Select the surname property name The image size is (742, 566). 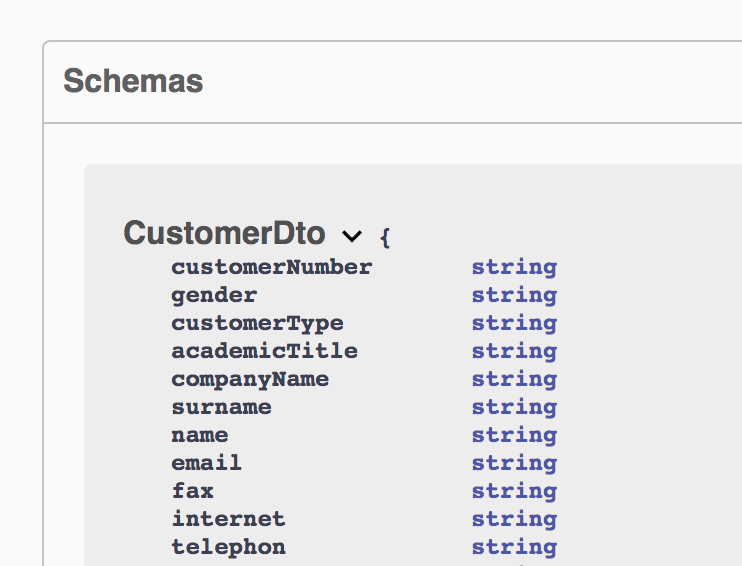click(221, 407)
